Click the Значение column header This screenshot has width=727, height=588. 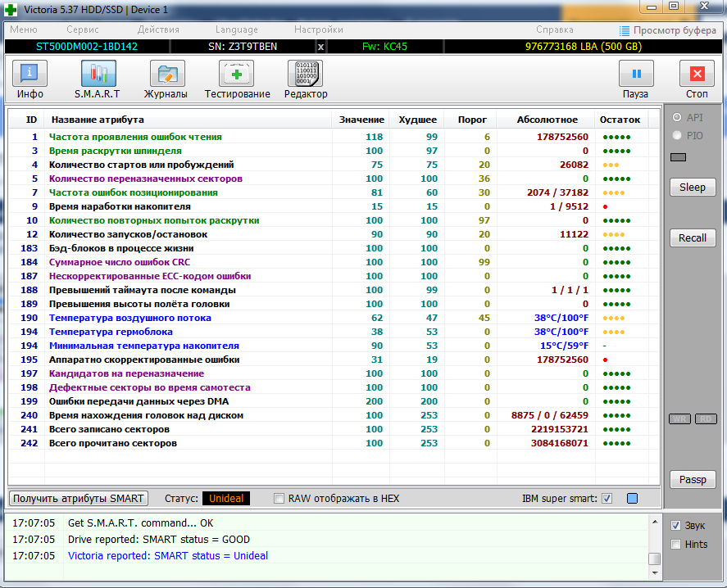click(361, 120)
